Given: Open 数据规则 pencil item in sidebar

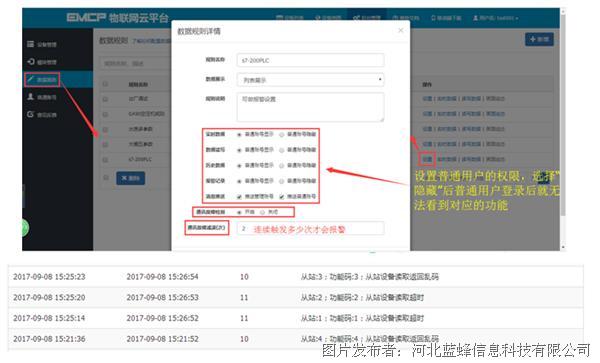Looking at the screenshot, I should (42, 80).
